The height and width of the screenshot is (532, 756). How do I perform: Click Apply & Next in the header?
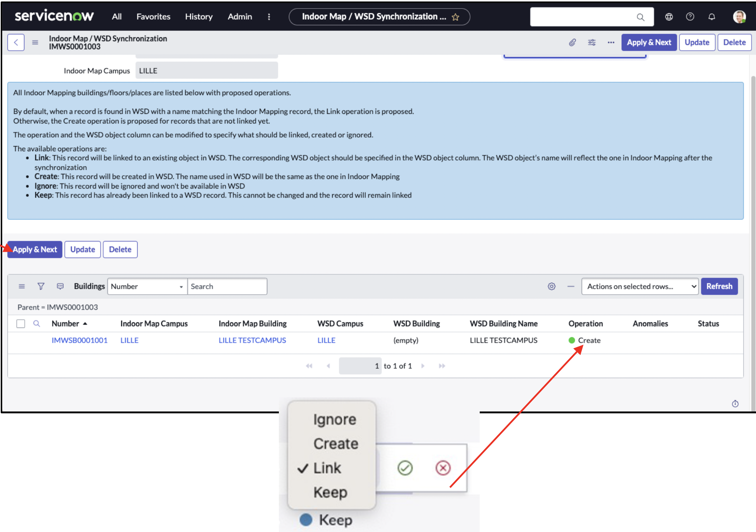649,43
